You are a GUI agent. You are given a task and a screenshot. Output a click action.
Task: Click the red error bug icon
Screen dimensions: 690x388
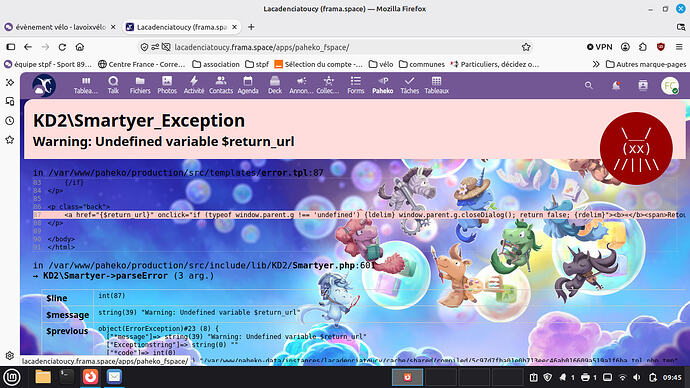636,148
